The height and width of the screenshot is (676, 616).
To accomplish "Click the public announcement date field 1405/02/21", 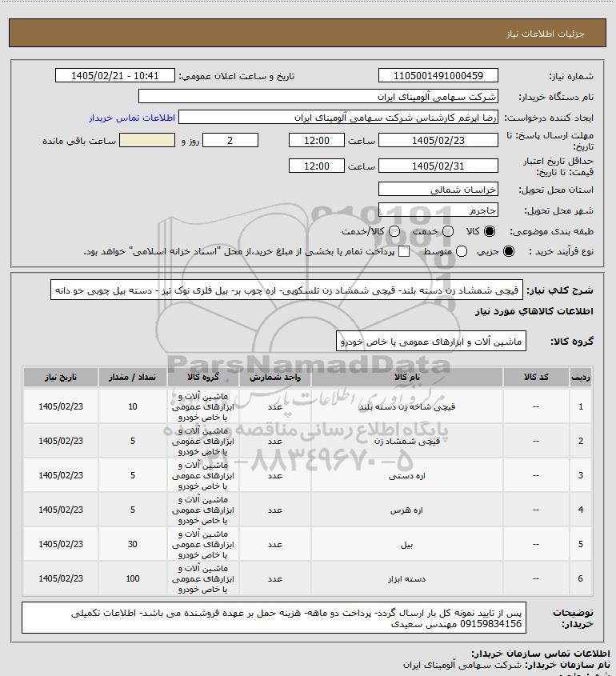I will [115, 75].
